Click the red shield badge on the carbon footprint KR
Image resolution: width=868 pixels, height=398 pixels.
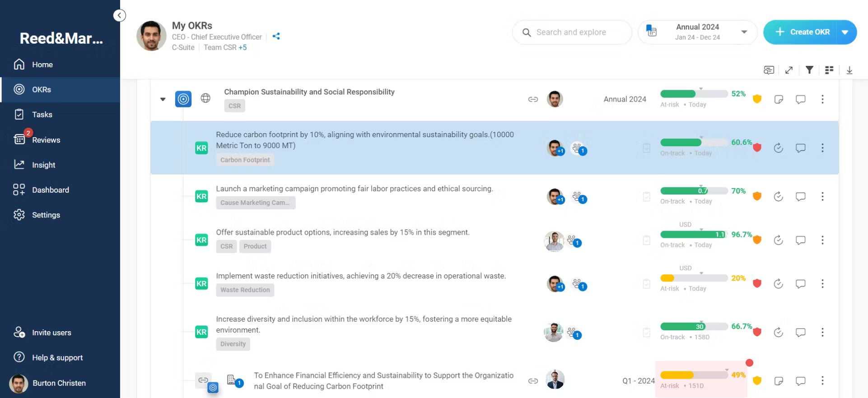tap(757, 148)
